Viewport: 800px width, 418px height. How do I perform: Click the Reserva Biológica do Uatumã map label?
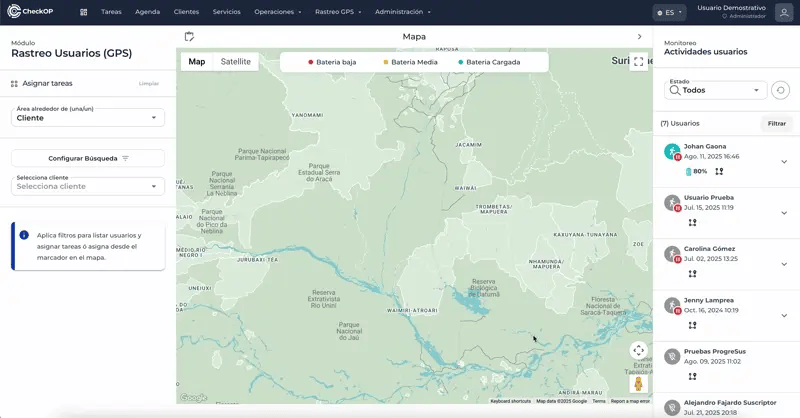(x=483, y=288)
